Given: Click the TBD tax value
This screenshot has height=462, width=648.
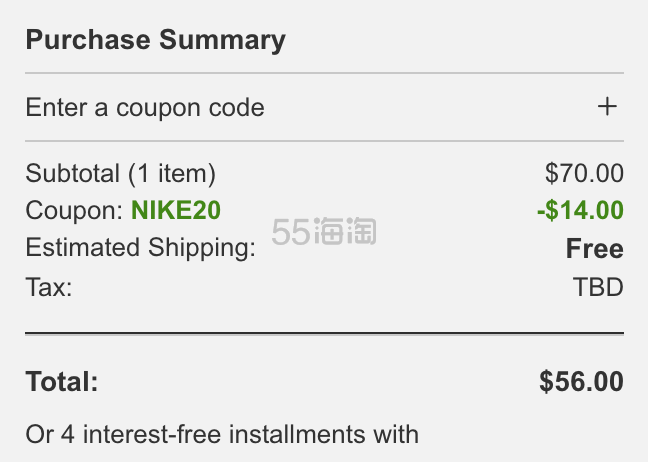Looking at the screenshot, I should [x=598, y=287].
